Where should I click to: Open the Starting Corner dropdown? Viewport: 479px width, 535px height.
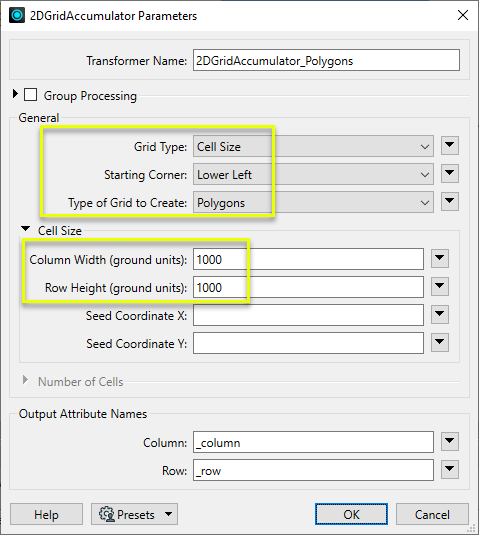pos(313,174)
